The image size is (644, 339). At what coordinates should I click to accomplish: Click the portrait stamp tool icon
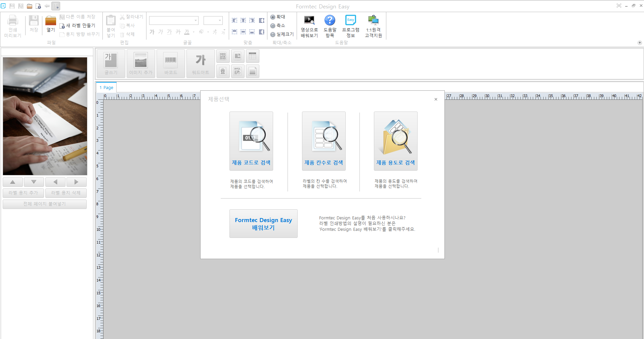(x=223, y=71)
